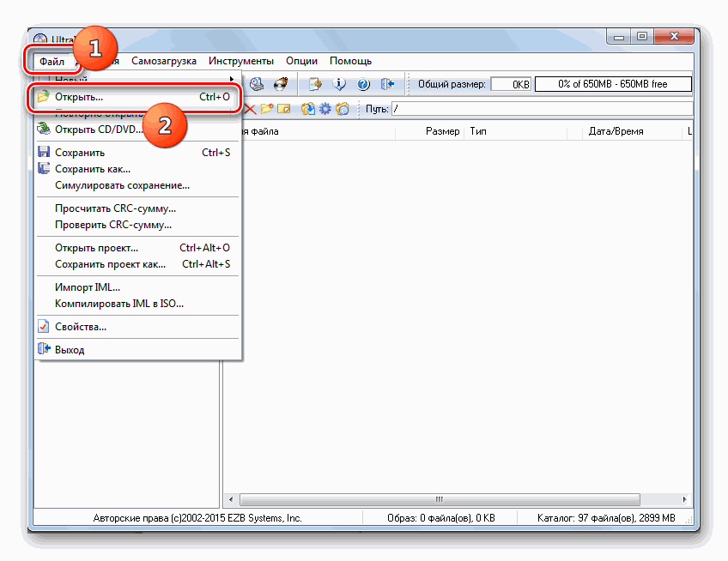Open the Опции menu
Screen dimensions: 728x561
[301, 61]
